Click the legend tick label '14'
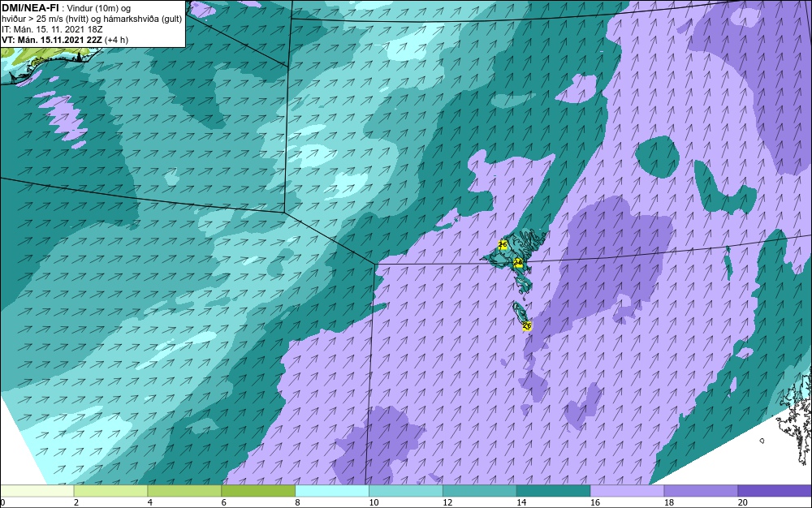This screenshot has width=812, height=508. (521, 502)
